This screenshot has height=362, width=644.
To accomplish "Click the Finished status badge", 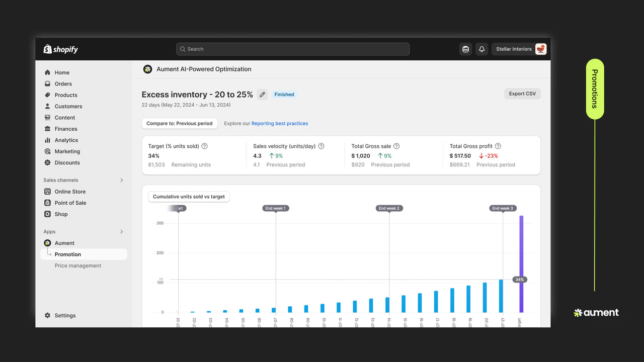I will (x=284, y=94).
